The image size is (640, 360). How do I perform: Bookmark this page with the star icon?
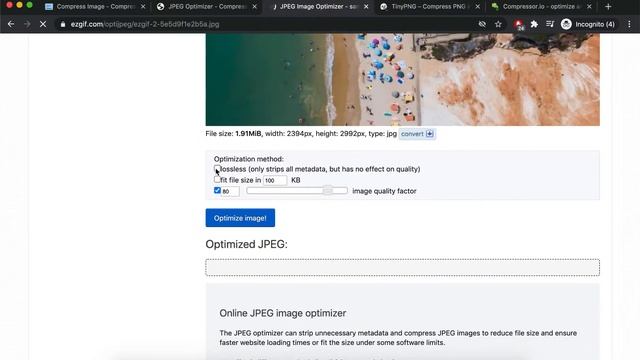pos(498,24)
